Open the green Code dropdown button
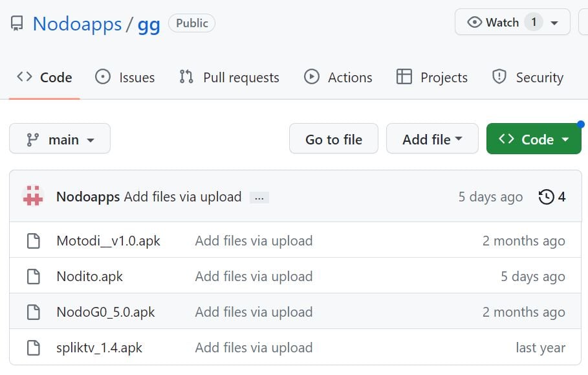 pyautogui.click(x=534, y=139)
